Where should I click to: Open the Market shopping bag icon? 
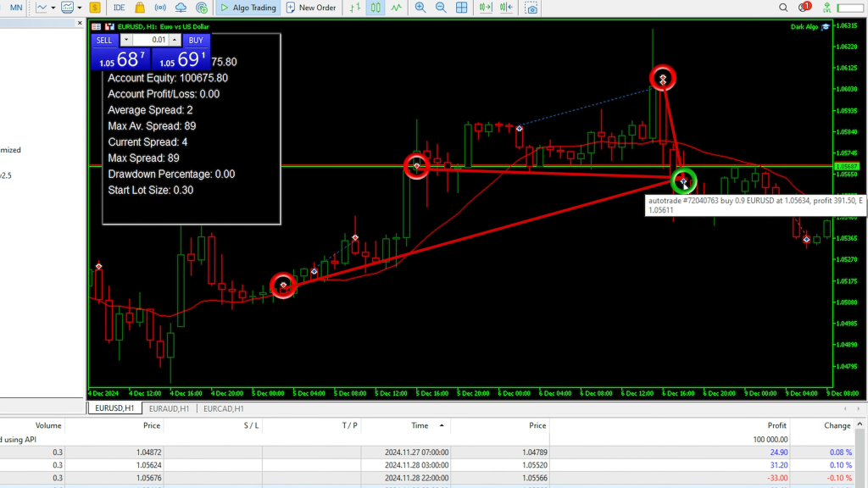(140, 8)
